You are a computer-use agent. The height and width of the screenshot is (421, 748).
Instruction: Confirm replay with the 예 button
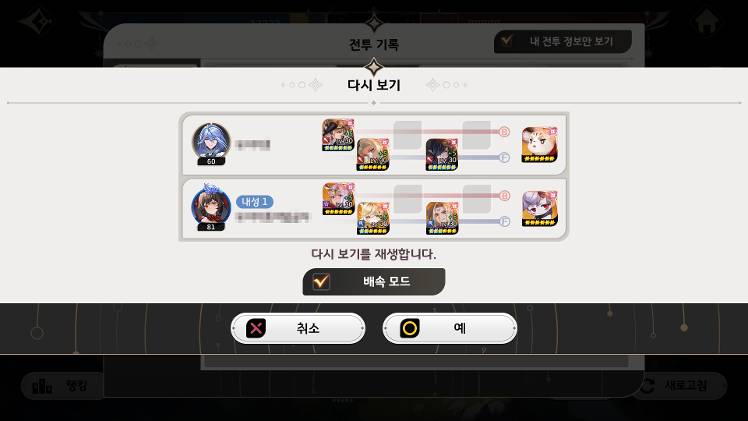coord(450,328)
